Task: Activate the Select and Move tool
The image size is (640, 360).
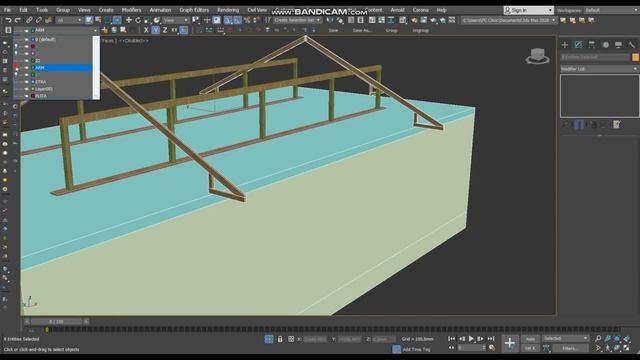Action: click(x=129, y=20)
